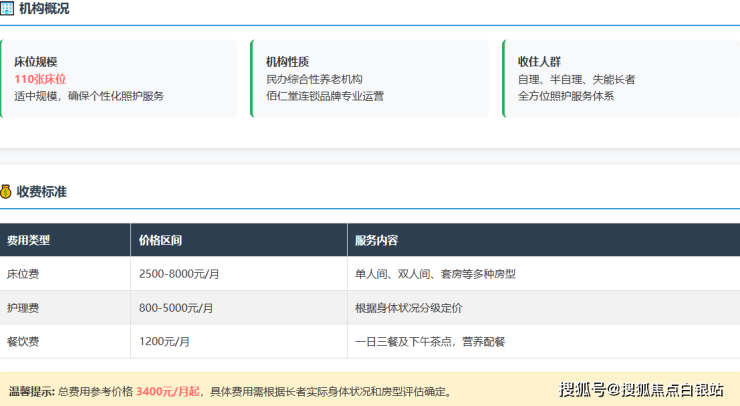Click the 800-5000元/月 price cell
The height and width of the screenshot is (406, 740).
175,308
